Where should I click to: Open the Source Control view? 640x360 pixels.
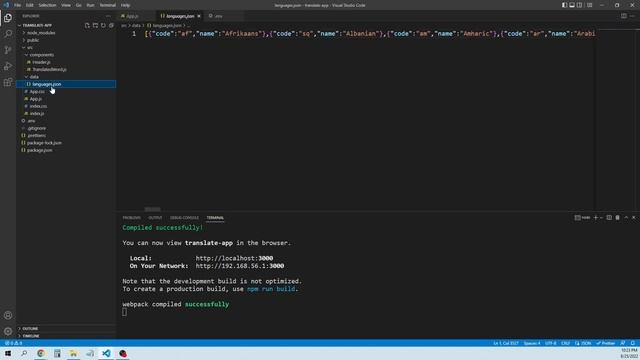click(x=8, y=50)
